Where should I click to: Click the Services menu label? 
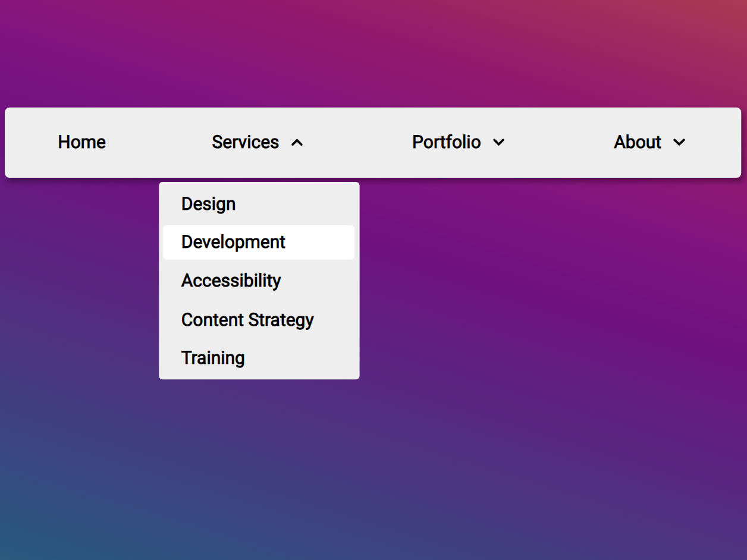pos(245,143)
